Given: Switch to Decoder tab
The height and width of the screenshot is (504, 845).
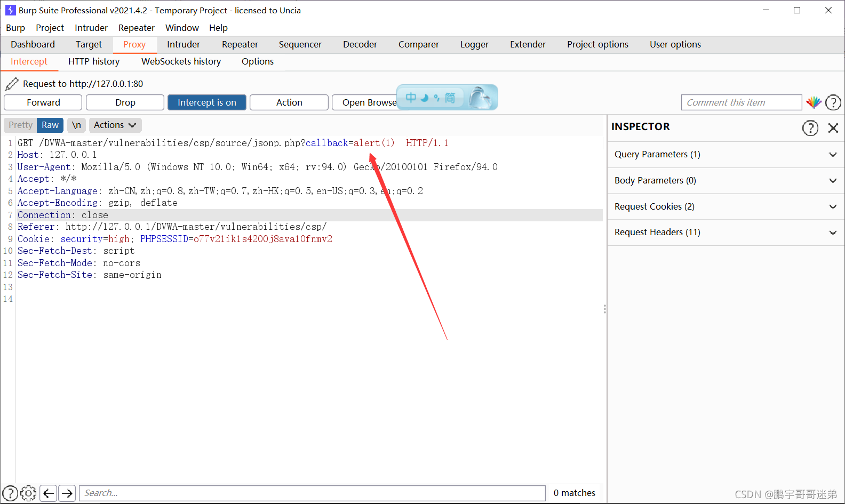Looking at the screenshot, I should click(360, 45).
